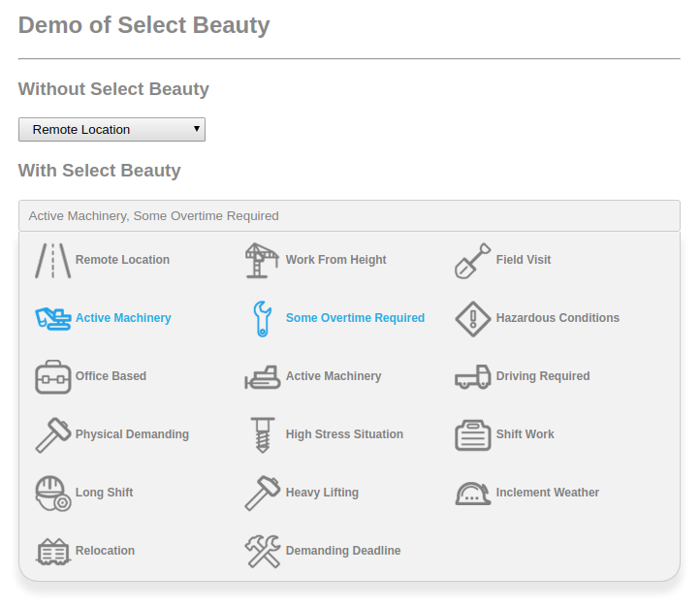Click the Select Beauty selected values field
This screenshot has height=607, width=700.
(349, 215)
